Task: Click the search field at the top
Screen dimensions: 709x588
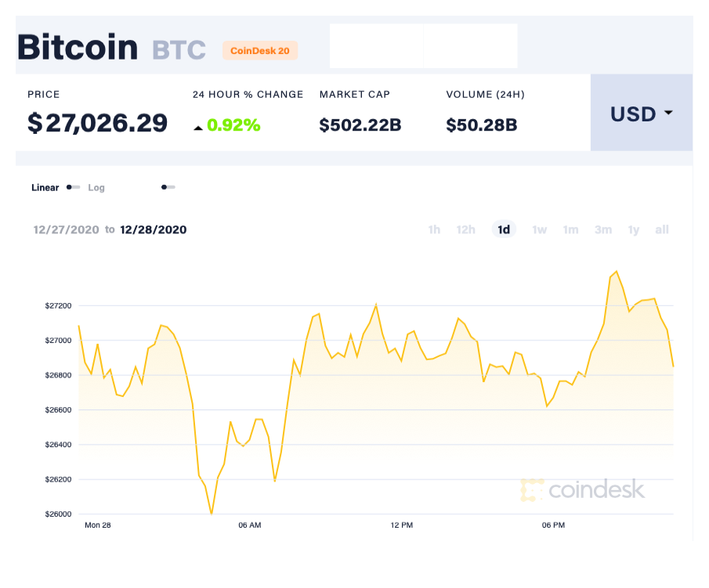Action: pyautogui.click(x=423, y=46)
